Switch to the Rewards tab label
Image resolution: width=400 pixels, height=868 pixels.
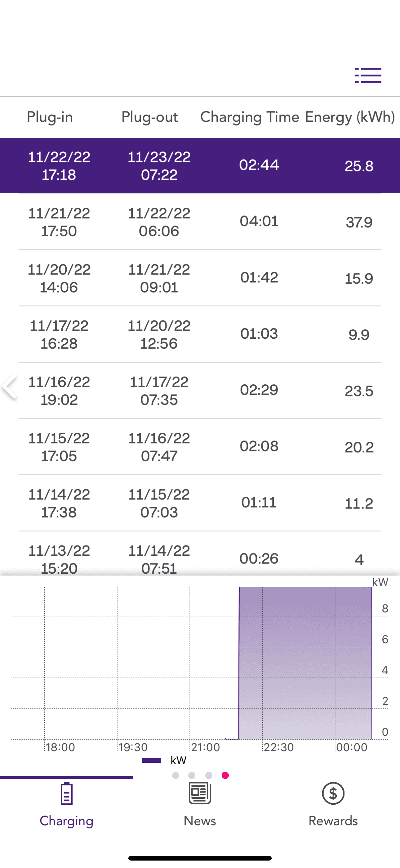[333, 821]
